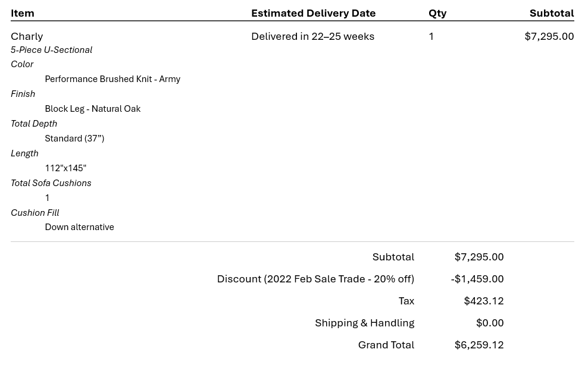Click the Item column header
This screenshot has width=588, height=368.
pyautogui.click(x=23, y=13)
